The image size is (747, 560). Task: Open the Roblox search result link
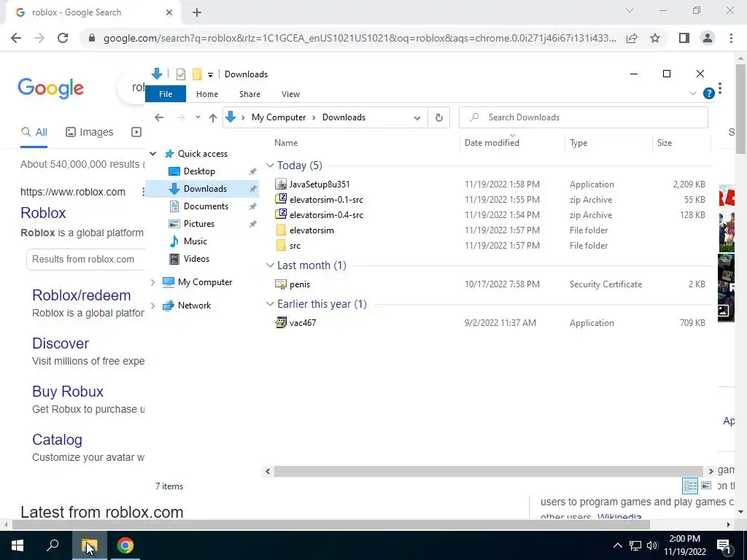click(x=43, y=213)
